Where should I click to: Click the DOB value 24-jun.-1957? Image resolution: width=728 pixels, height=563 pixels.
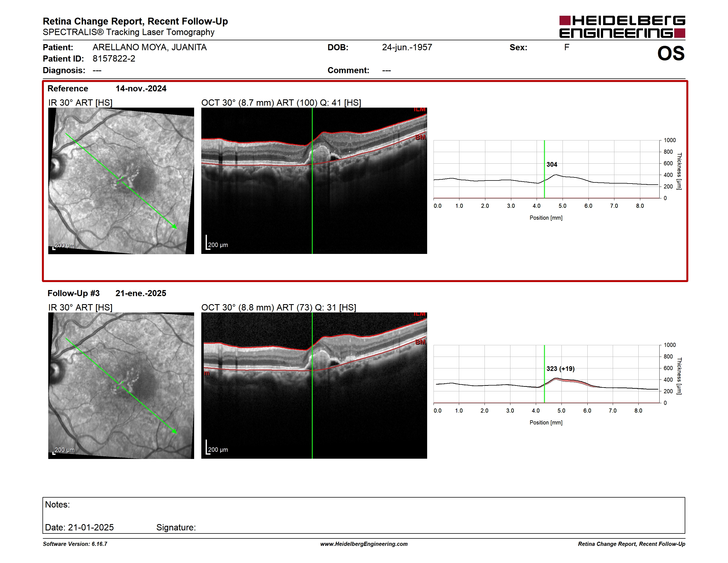pyautogui.click(x=407, y=47)
